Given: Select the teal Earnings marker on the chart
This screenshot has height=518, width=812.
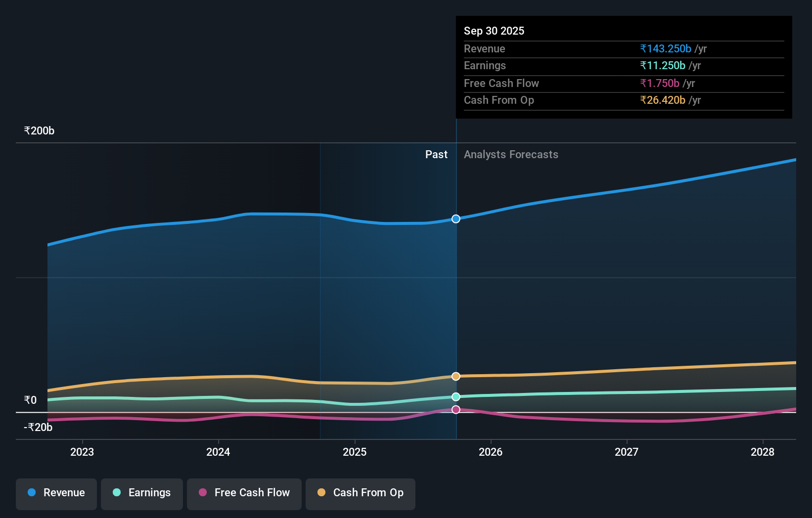Looking at the screenshot, I should point(455,396).
